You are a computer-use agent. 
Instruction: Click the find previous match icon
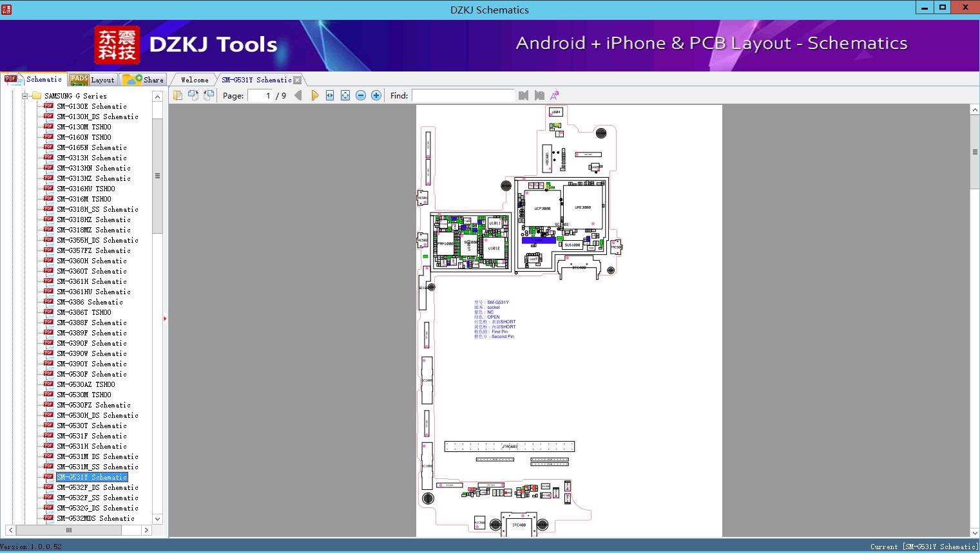(x=523, y=95)
